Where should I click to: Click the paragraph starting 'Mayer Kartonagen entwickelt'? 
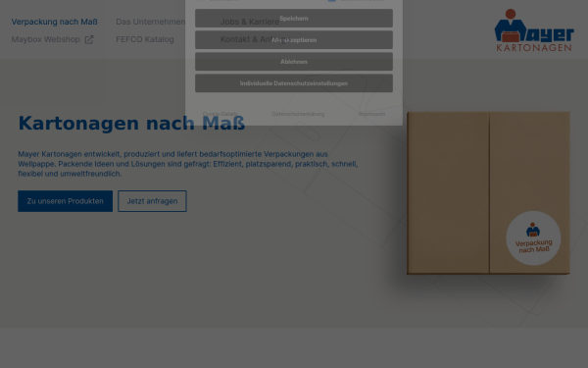188,164
